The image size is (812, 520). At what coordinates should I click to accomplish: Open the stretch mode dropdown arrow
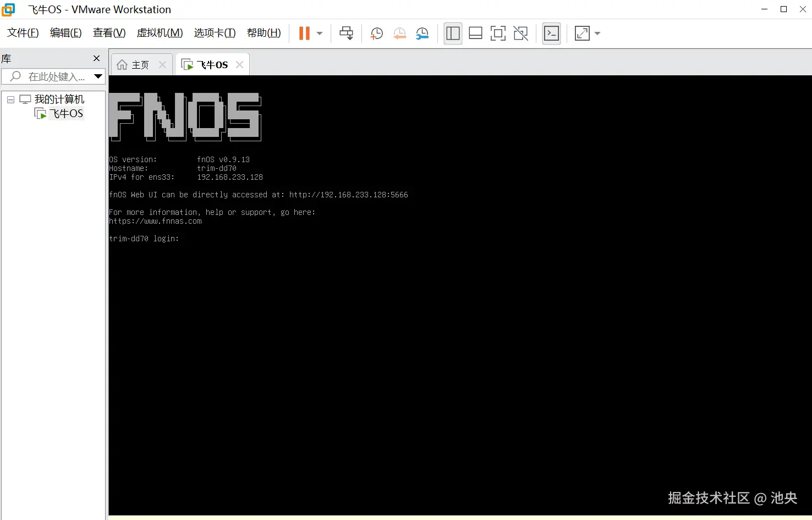(598, 33)
